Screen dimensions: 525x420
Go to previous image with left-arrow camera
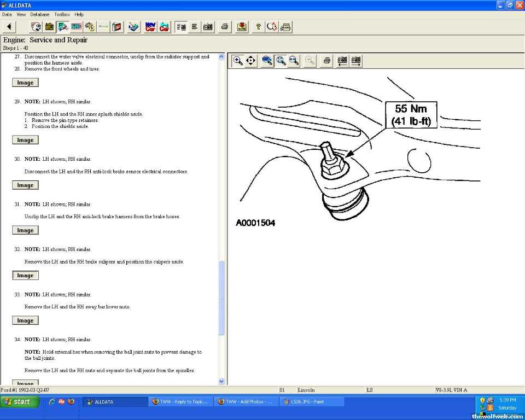(343, 61)
